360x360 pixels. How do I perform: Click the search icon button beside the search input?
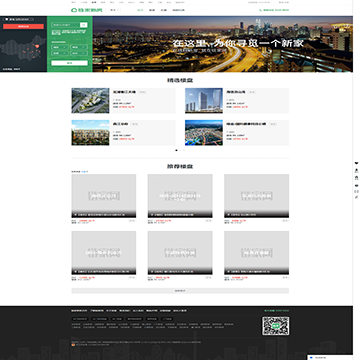(x=84, y=25)
